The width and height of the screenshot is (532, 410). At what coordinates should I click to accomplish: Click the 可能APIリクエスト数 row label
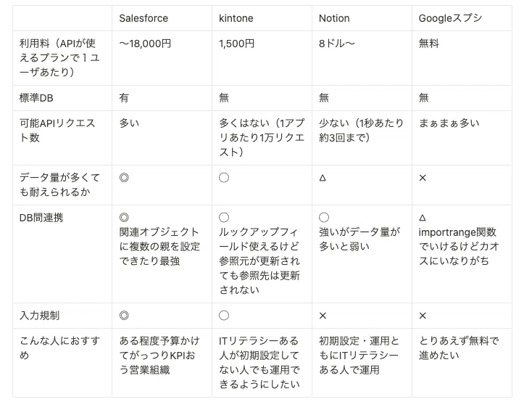click(x=57, y=130)
